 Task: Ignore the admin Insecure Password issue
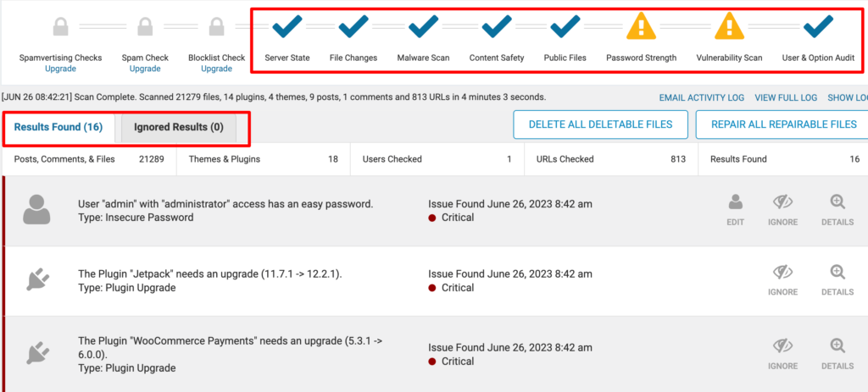coord(782,211)
